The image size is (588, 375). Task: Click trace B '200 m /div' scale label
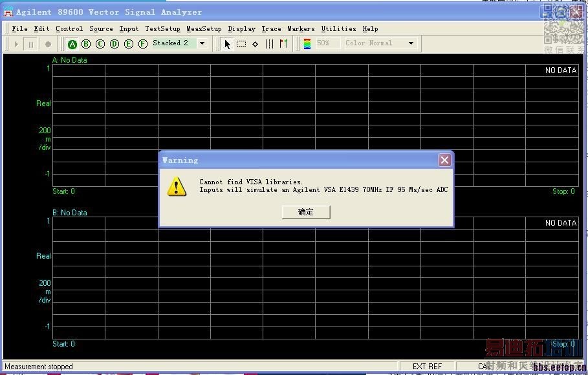point(45,292)
